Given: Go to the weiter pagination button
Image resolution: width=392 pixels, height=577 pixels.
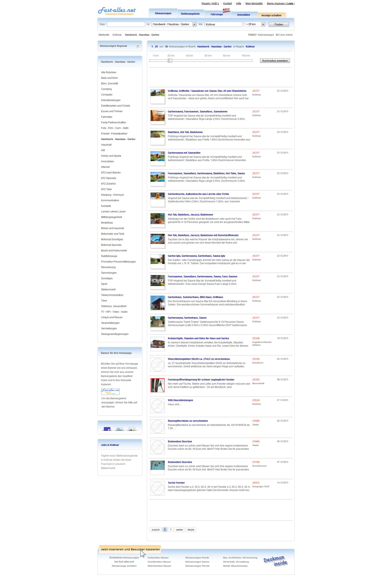Looking at the screenshot, I should tap(179, 530).
